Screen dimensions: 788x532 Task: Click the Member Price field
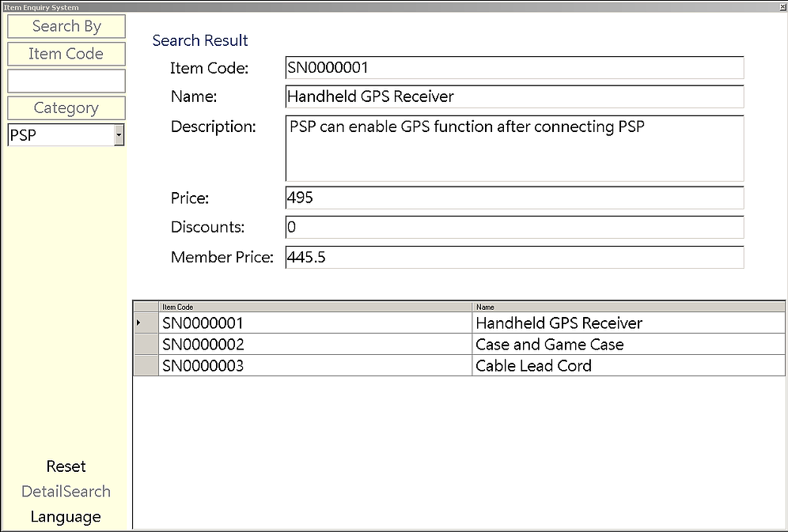click(x=514, y=258)
